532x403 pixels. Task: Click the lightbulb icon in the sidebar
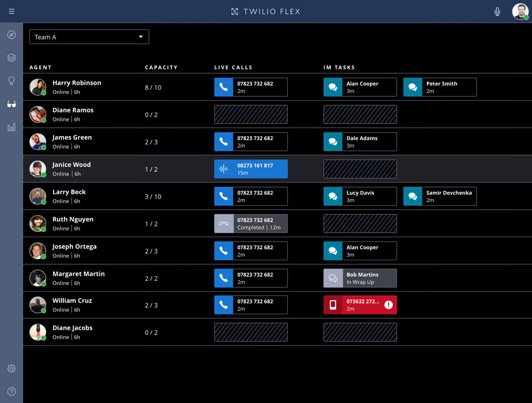pos(11,81)
